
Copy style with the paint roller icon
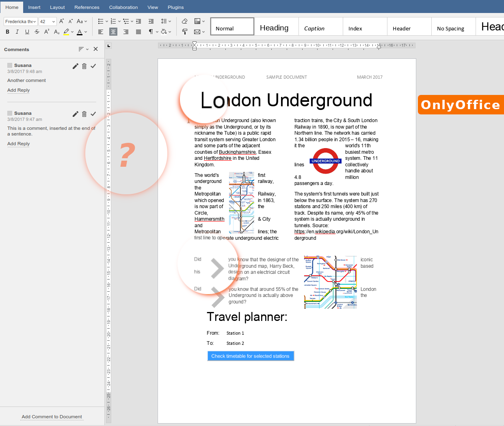(185, 32)
